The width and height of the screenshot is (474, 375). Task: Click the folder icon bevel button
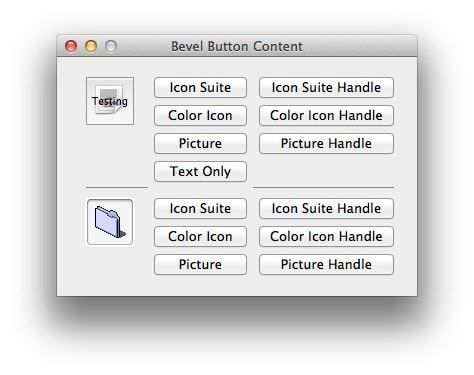click(110, 222)
